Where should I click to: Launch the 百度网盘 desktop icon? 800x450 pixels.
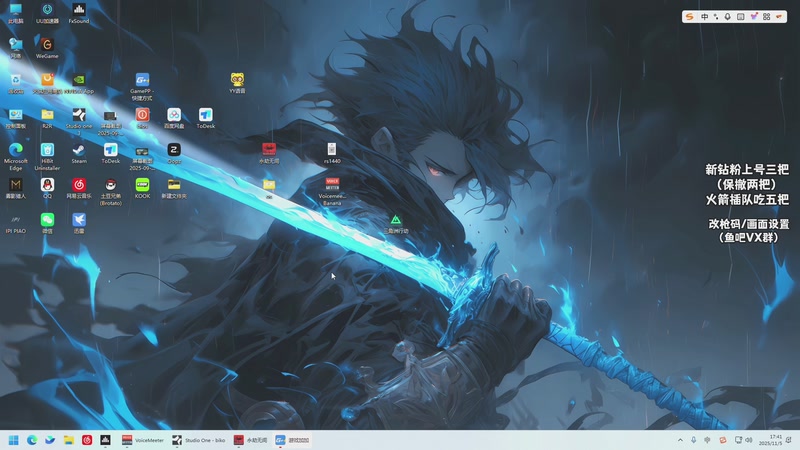click(173, 118)
